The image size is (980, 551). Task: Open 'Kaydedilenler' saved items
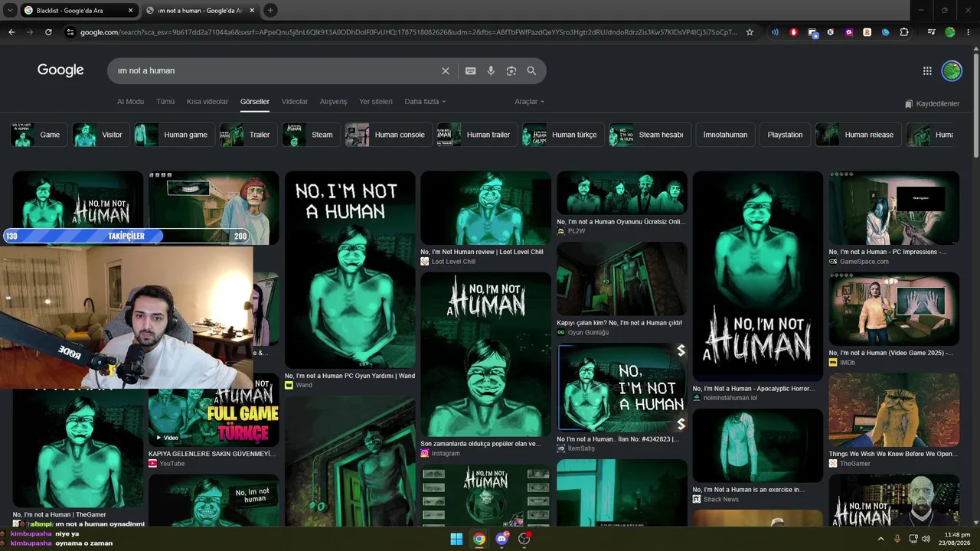click(932, 103)
